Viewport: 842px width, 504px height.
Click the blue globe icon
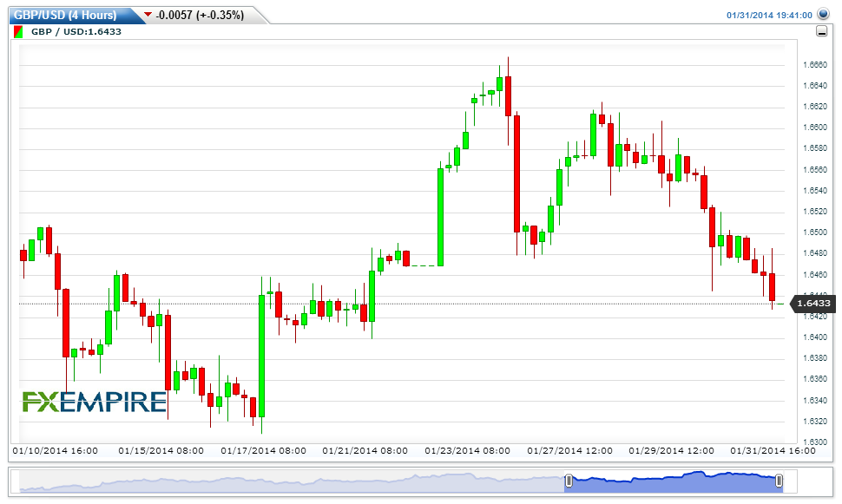(823, 15)
